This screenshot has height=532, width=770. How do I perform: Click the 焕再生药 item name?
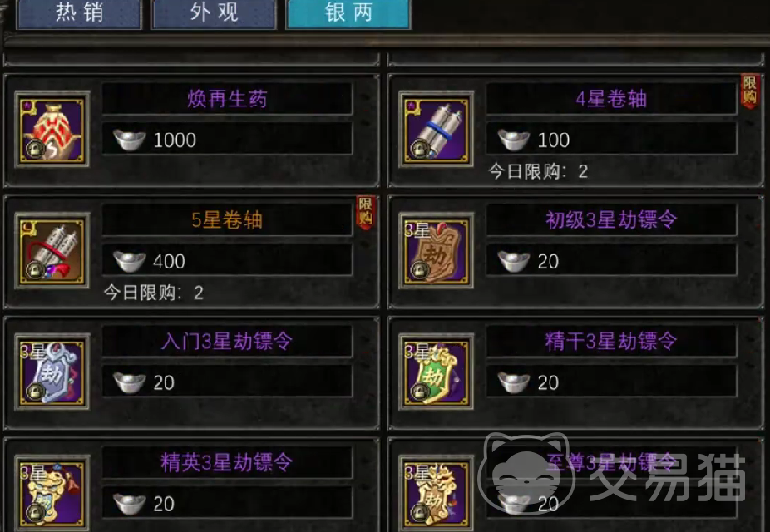coord(227,99)
